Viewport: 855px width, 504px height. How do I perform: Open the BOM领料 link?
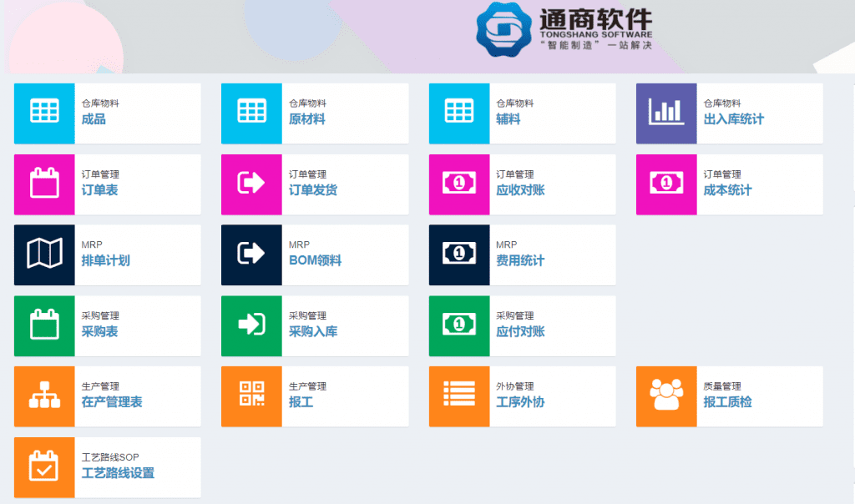(315, 261)
